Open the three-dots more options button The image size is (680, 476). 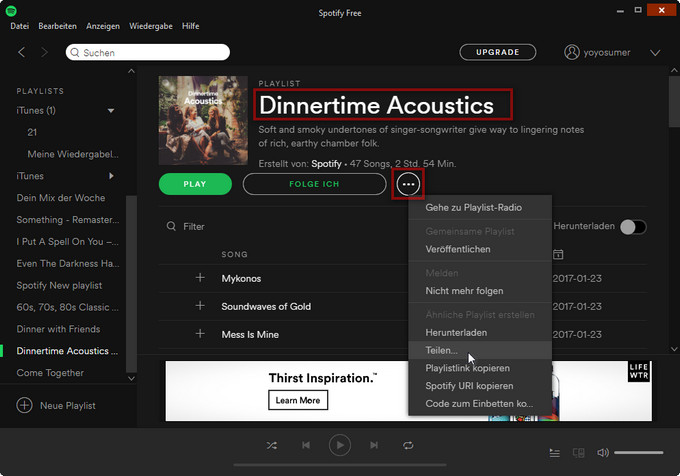tap(408, 184)
